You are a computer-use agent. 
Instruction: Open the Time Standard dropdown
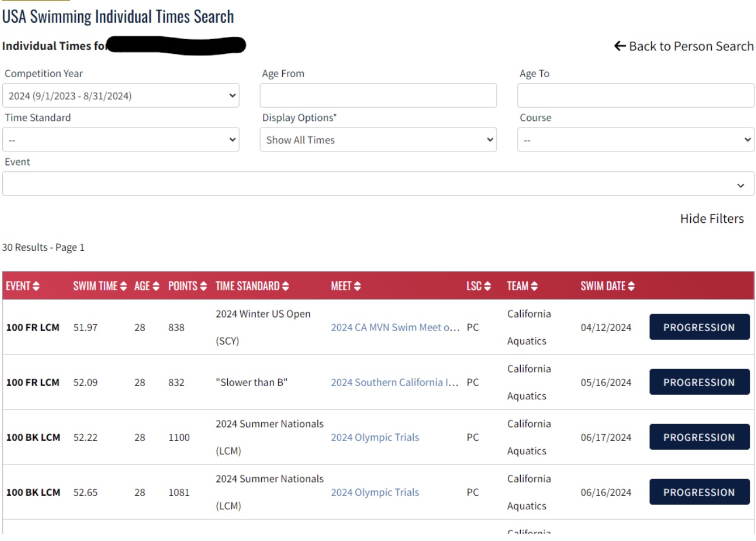tap(120, 140)
